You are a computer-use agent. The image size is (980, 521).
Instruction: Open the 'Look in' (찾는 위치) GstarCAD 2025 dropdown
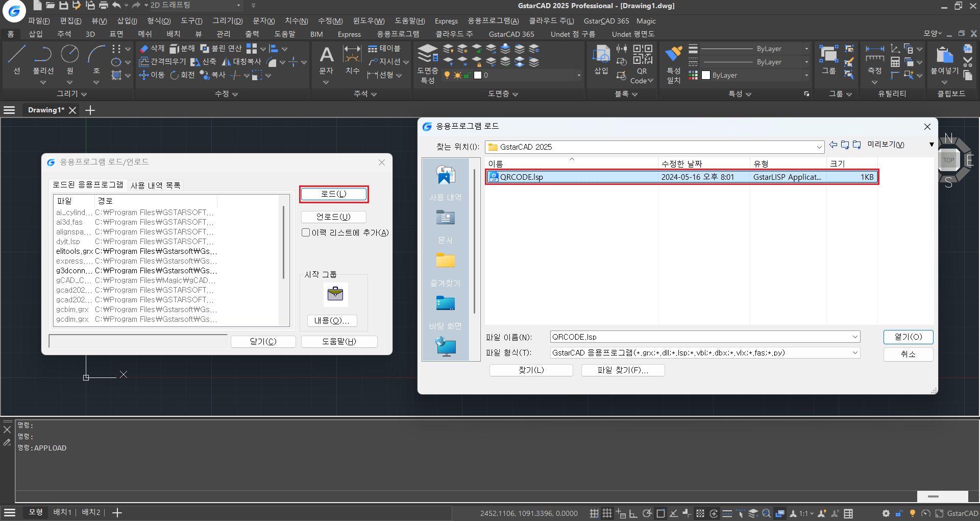pos(654,147)
